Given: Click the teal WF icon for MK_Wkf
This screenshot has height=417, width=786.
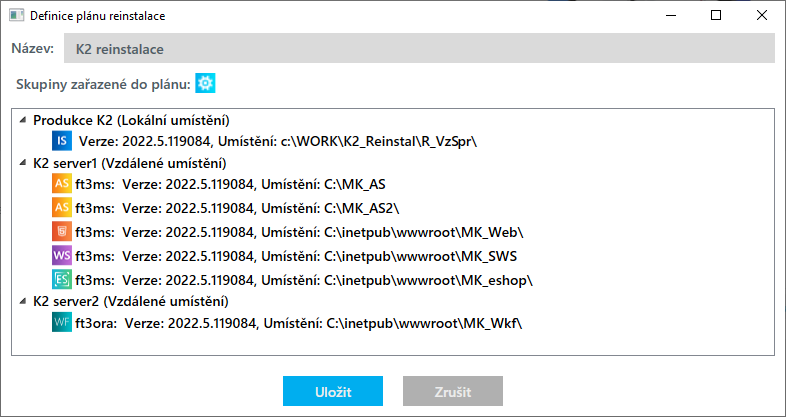Looking at the screenshot, I should [62, 323].
